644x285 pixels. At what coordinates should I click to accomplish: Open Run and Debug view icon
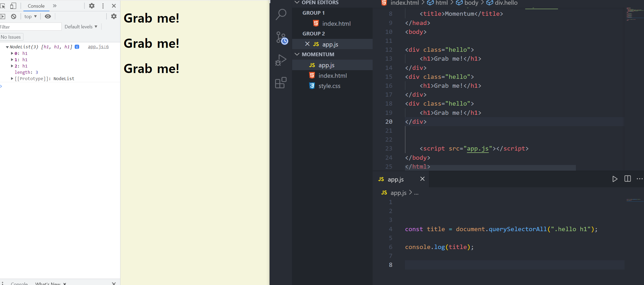(281, 60)
